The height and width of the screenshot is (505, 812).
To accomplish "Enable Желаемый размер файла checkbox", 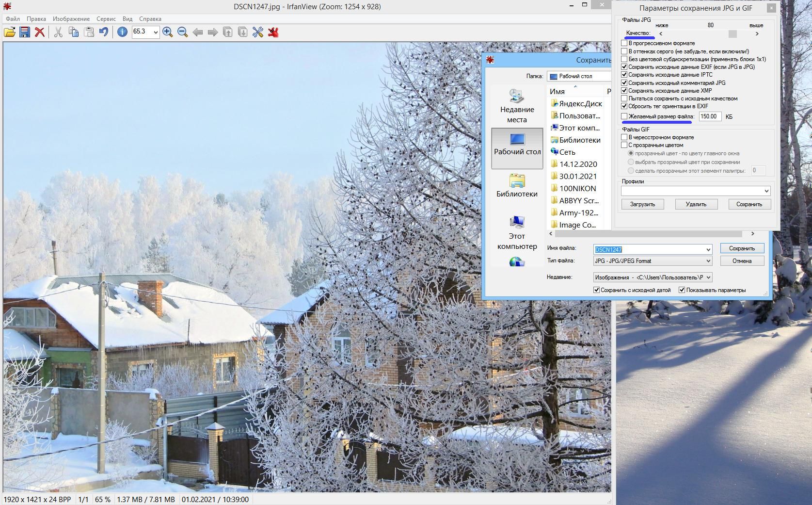I will [624, 116].
